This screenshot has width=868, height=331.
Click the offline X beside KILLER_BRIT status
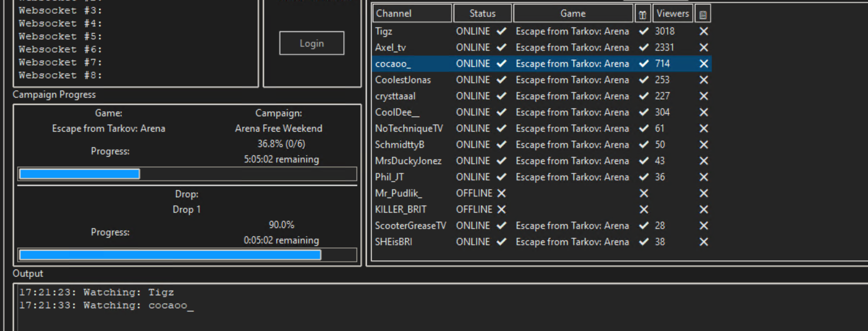point(502,210)
